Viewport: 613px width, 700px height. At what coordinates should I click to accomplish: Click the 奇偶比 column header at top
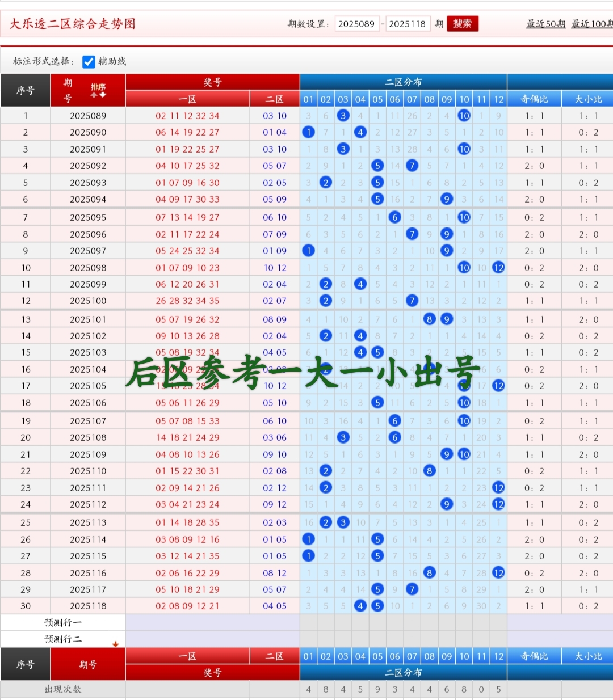534,99
